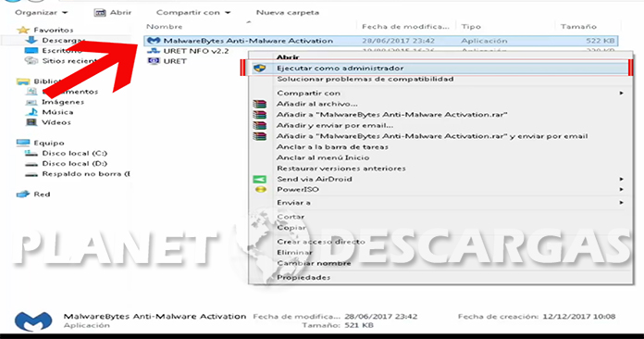Click the WinRAR icon beside Añadir y enviar por email
This screenshot has width=644, height=339.
tap(260, 125)
